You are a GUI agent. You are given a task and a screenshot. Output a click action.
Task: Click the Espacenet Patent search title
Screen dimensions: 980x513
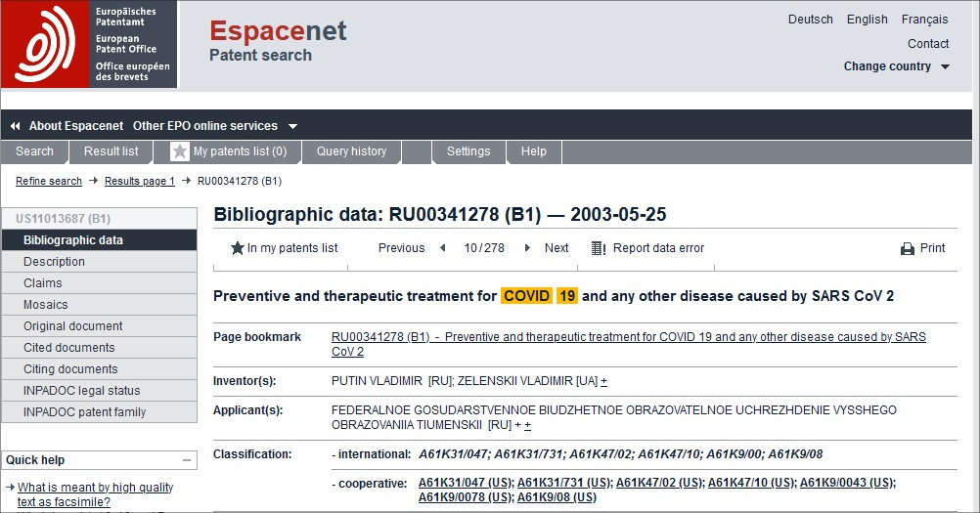point(278,41)
